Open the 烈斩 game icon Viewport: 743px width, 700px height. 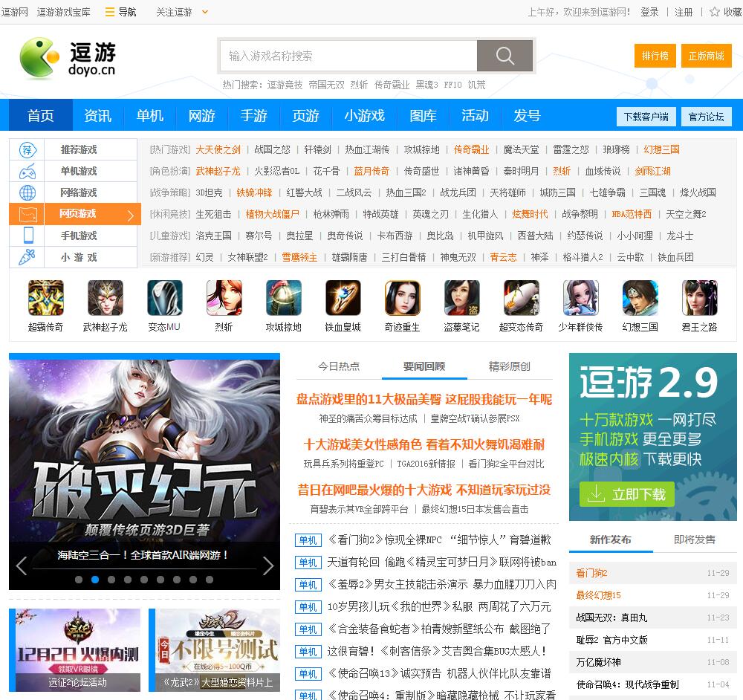pos(224,298)
